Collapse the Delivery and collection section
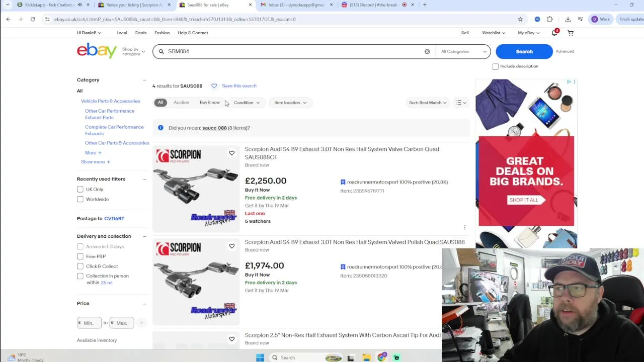This screenshot has height=362, width=644. pos(144,236)
